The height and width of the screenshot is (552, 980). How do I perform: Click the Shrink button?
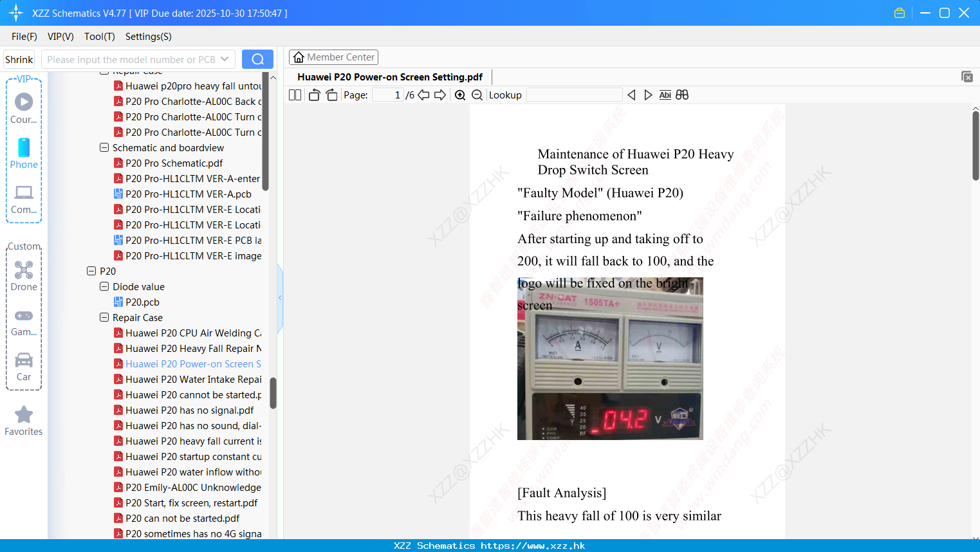coord(19,59)
